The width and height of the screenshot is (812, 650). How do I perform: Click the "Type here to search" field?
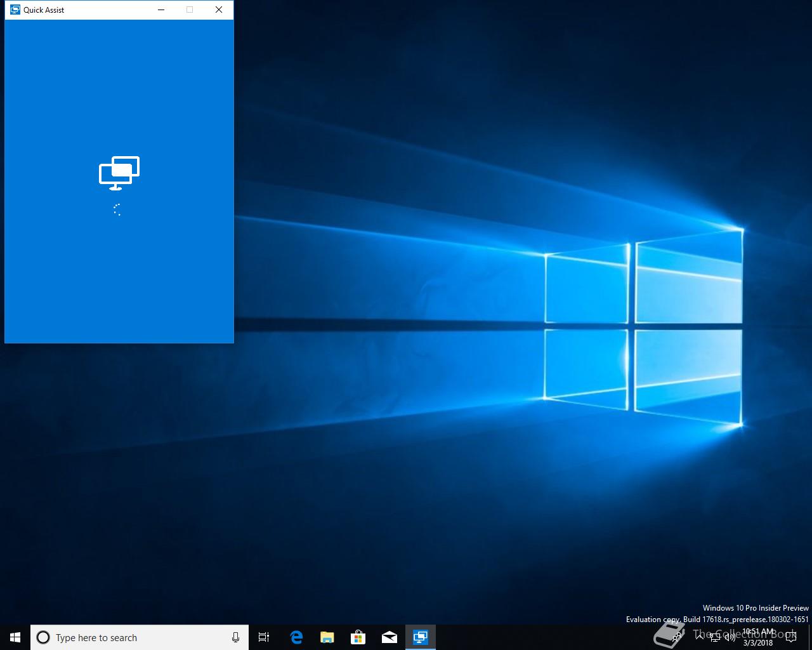(x=140, y=637)
